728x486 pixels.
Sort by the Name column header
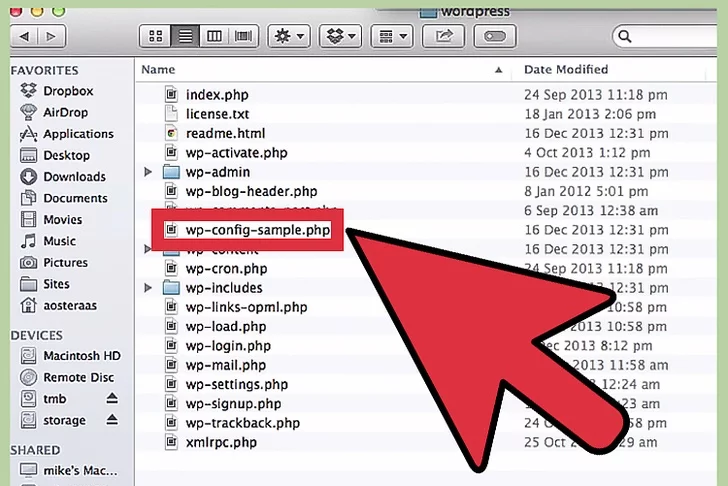pyautogui.click(x=158, y=70)
